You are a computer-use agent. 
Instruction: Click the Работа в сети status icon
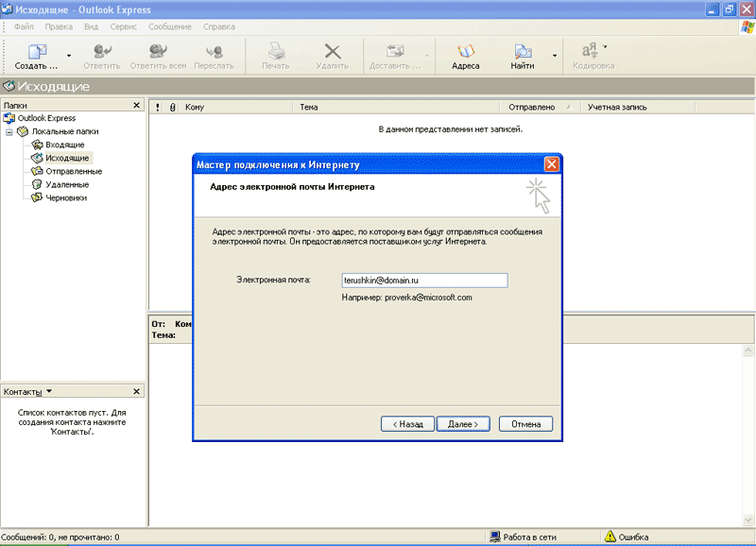[x=494, y=537]
